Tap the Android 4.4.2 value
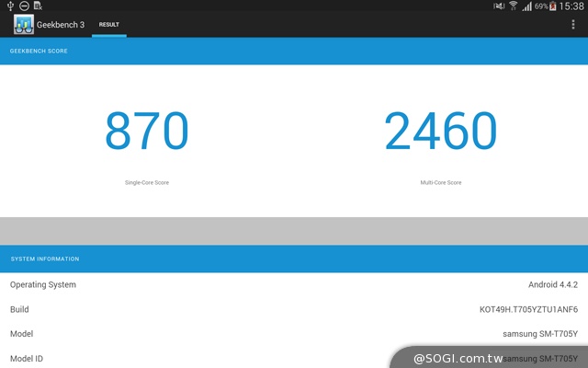The image size is (588, 368). (x=551, y=285)
